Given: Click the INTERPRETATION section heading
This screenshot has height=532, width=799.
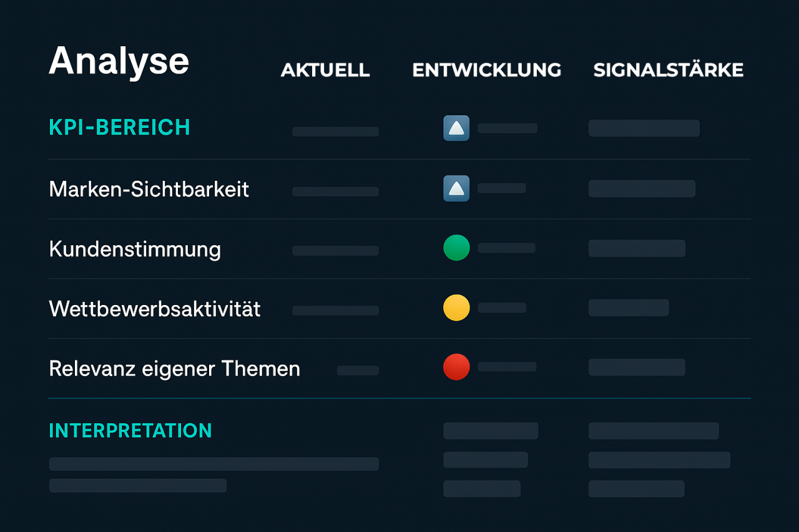Looking at the screenshot, I should tap(130, 430).
